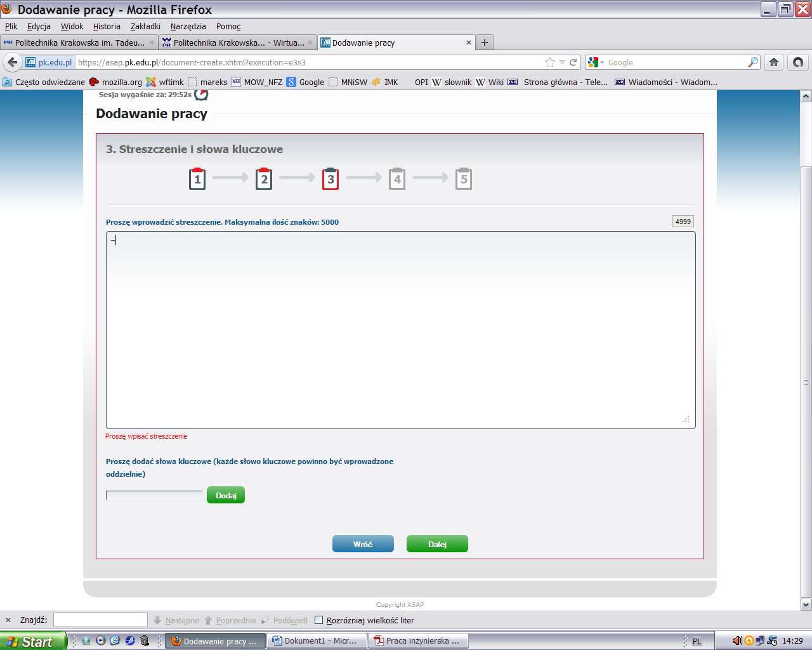Switch to Praca inżynierska taskbar item
812x650 pixels.
click(x=419, y=641)
